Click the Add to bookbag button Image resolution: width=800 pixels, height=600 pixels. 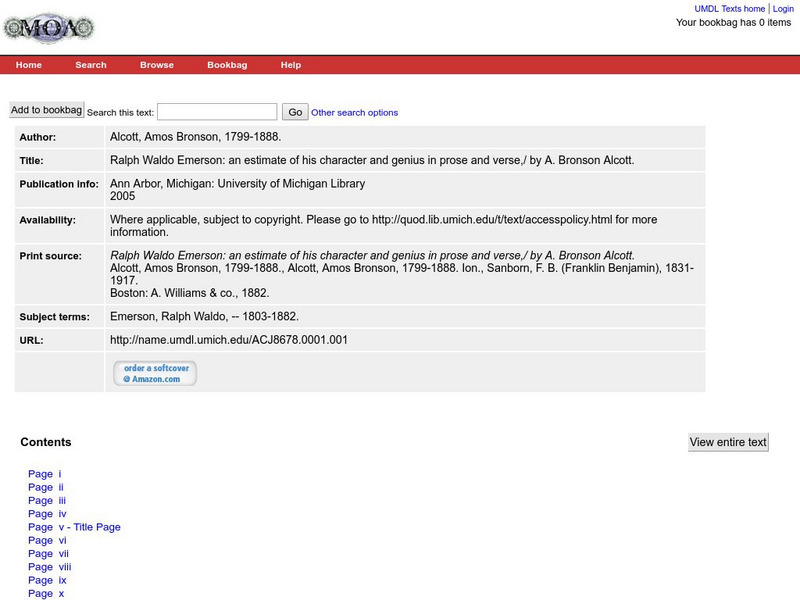click(46, 110)
